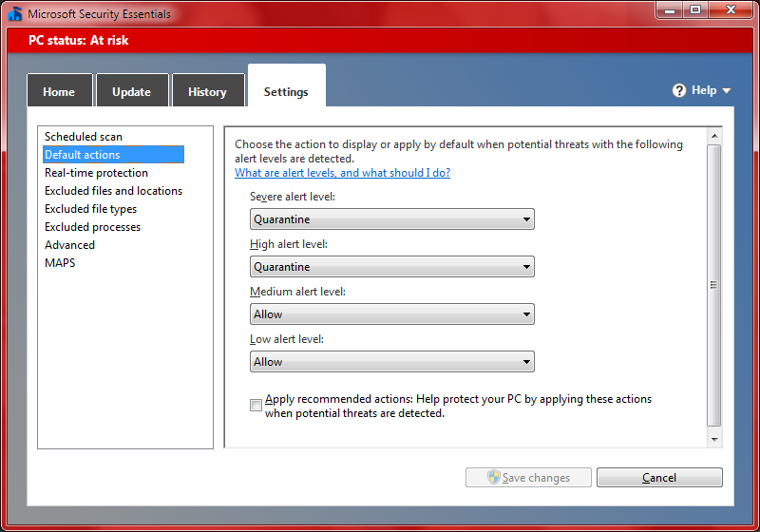Click the Help question mark icon

tap(679, 90)
